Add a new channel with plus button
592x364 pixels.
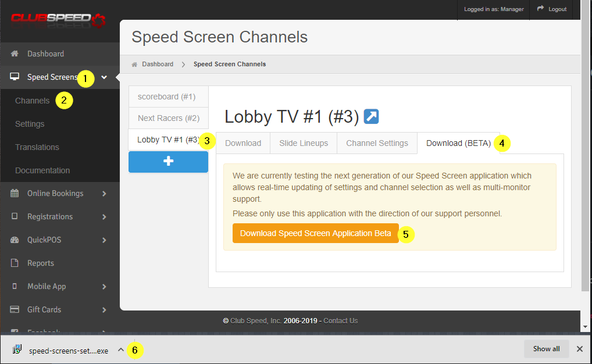point(169,162)
